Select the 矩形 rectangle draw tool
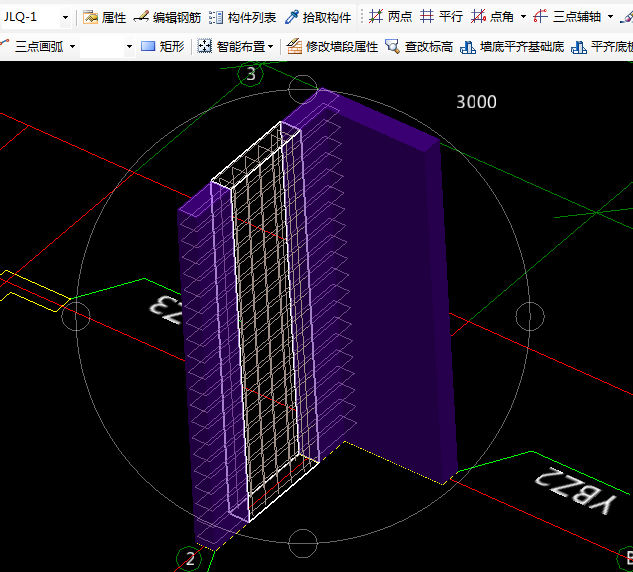This screenshot has height=572, width=633. pyautogui.click(x=172, y=47)
